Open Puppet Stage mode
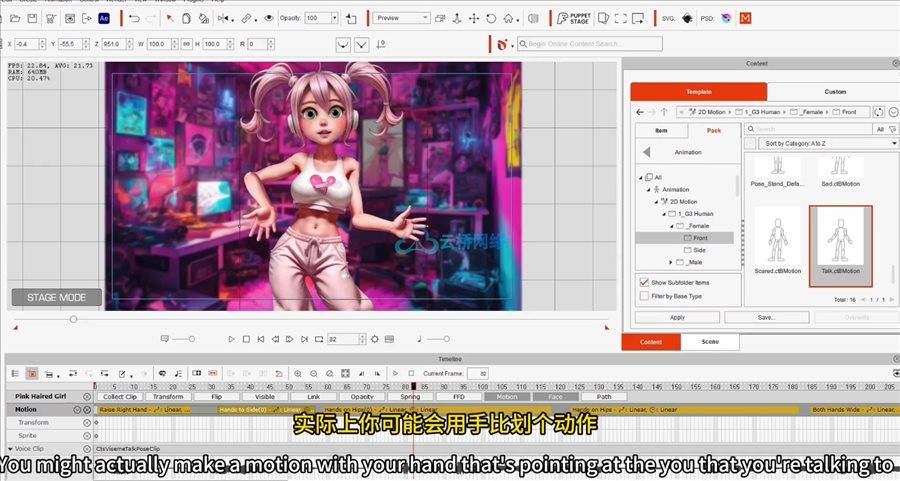 573,18
